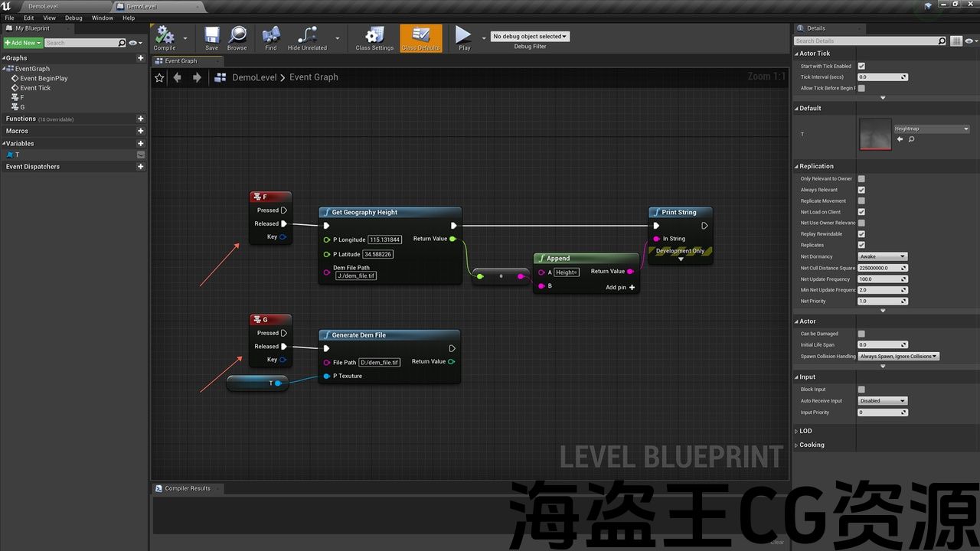
Task: Click the P Longitude value field
Action: (x=385, y=240)
